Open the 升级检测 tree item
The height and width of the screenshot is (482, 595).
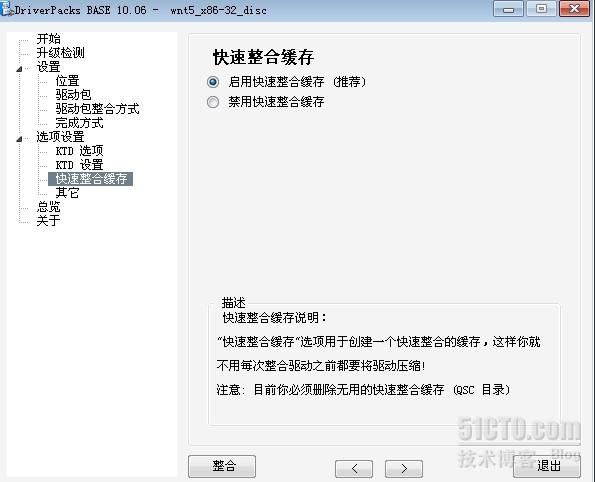pyautogui.click(x=60, y=53)
